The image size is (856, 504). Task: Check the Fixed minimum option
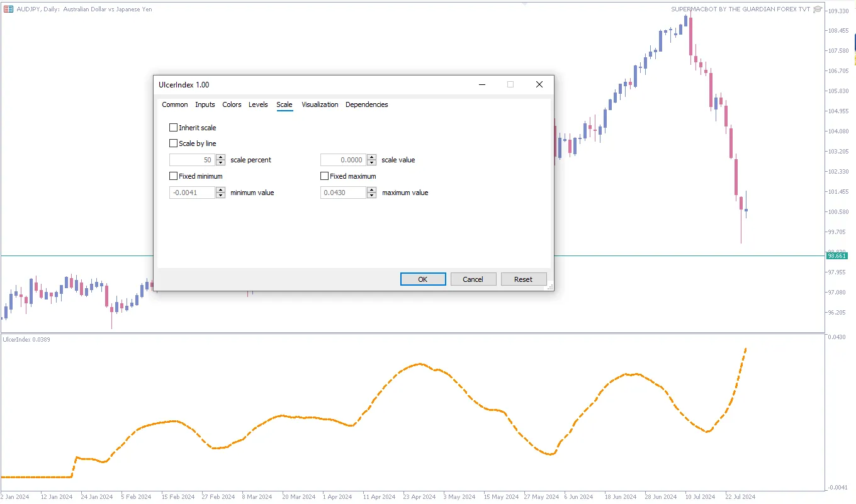coord(174,176)
